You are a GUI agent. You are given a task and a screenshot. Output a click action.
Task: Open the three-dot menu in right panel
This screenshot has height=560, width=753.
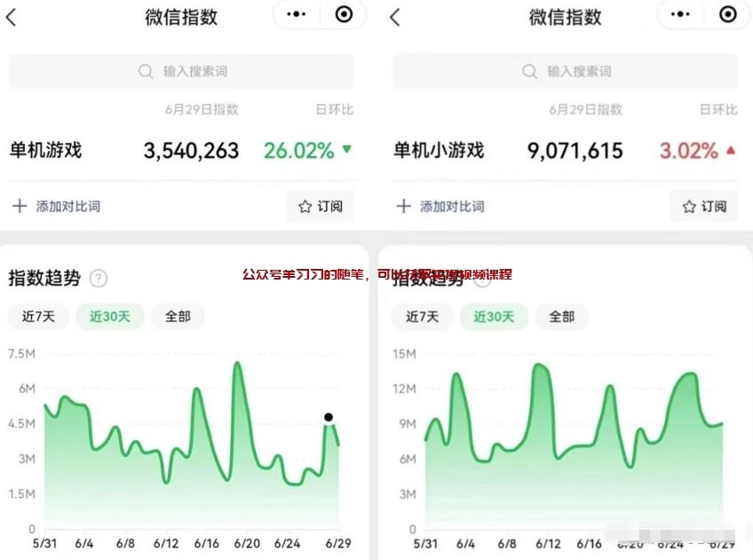click(681, 14)
